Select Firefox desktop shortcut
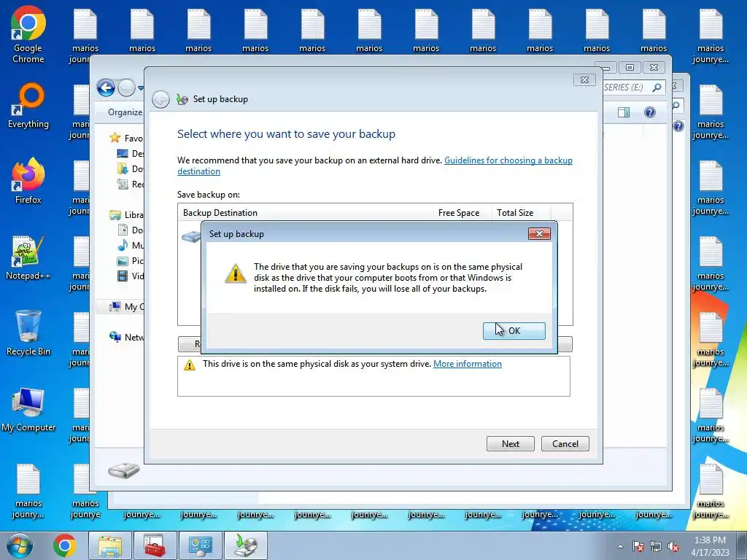This screenshot has height=560, width=747. (28, 181)
